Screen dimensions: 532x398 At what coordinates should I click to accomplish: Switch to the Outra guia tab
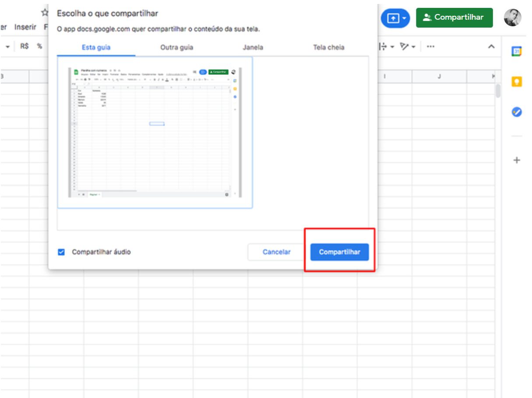point(176,47)
